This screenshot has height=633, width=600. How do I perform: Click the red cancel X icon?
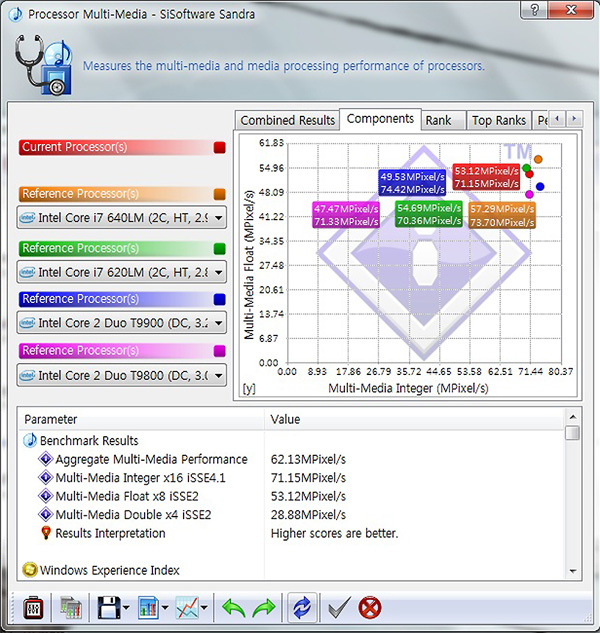pyautogui.click(x=369, y=608)
